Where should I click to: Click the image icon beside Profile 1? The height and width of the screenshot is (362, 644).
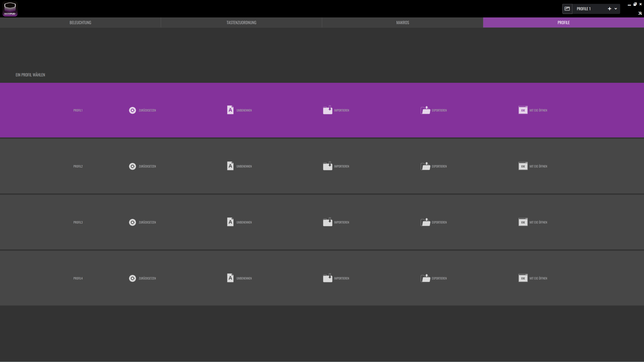[567, 9]
